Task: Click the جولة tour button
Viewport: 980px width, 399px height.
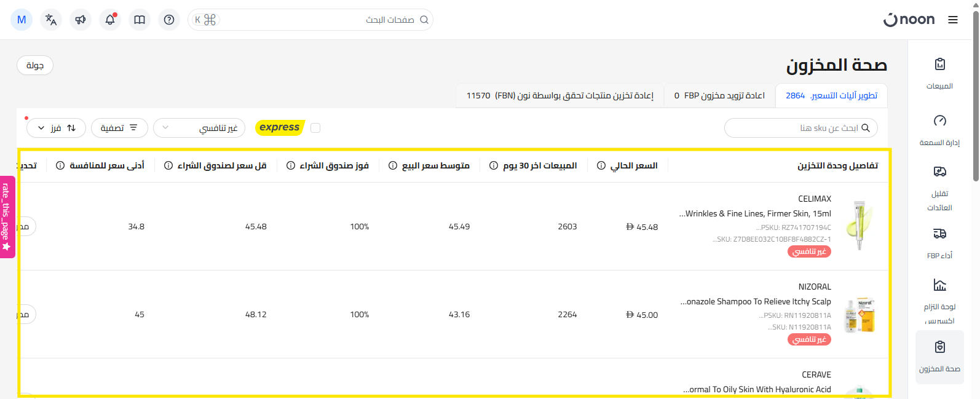Action: [35, 65]
